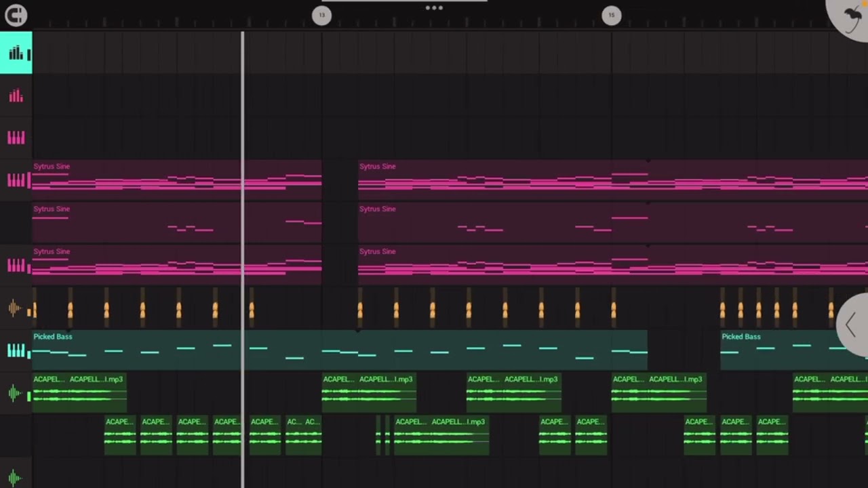Select the highlighted cyan drum track icon
This screenshot has height=488, width=868.
(x=16, y=52)
